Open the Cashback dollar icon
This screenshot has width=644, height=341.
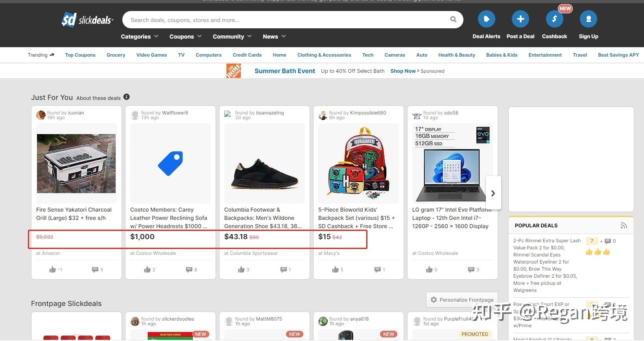point(554,19)
